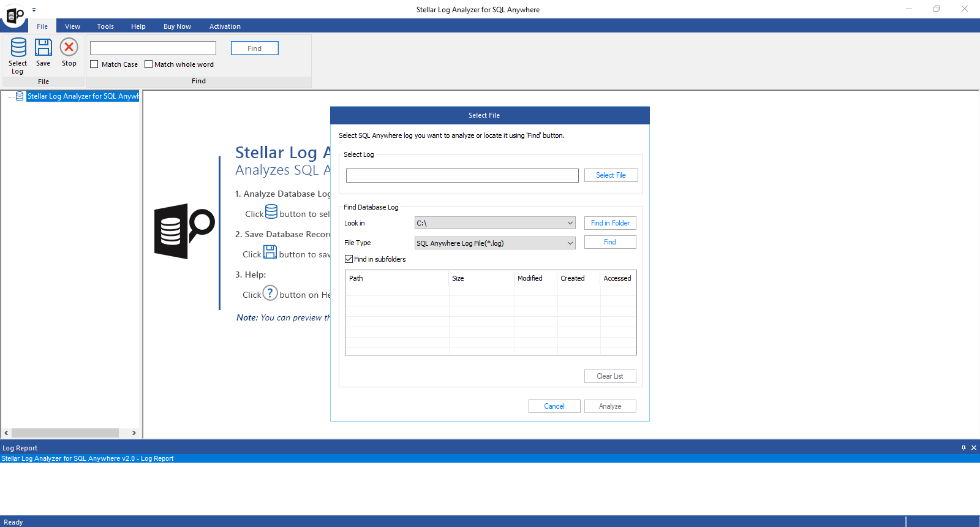The image size is (980, 527).
Task: Open the Activation tab
Action: 225,26
